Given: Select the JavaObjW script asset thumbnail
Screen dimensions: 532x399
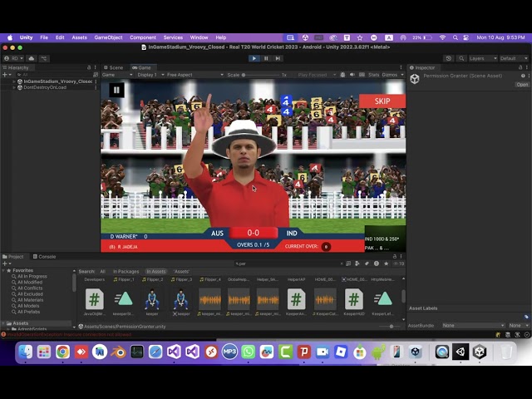Looking at the screenshot, I should coord(94,299).
